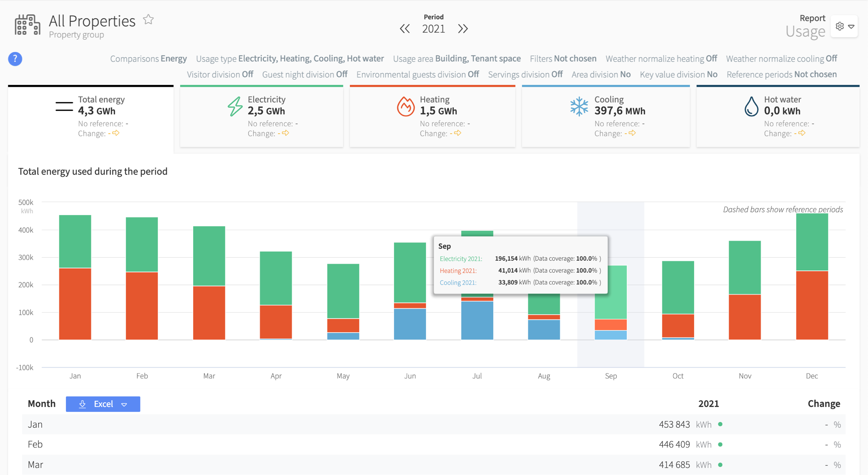Open report settings gear icon

(840, 26)
